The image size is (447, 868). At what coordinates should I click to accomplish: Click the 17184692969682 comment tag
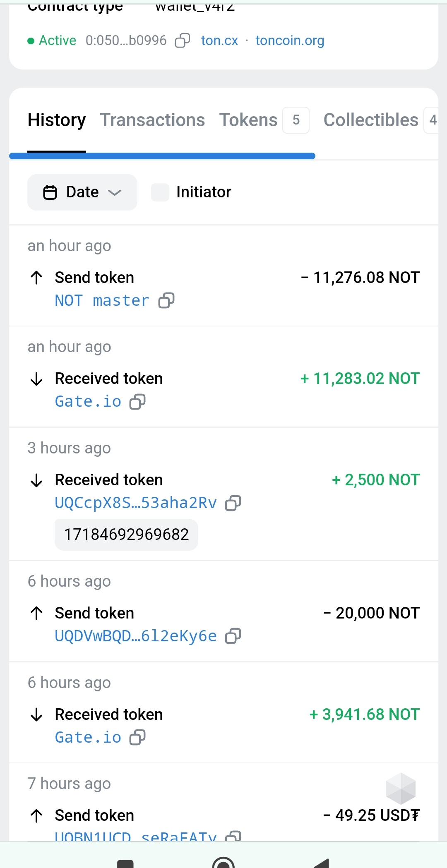tap(126, 535)
